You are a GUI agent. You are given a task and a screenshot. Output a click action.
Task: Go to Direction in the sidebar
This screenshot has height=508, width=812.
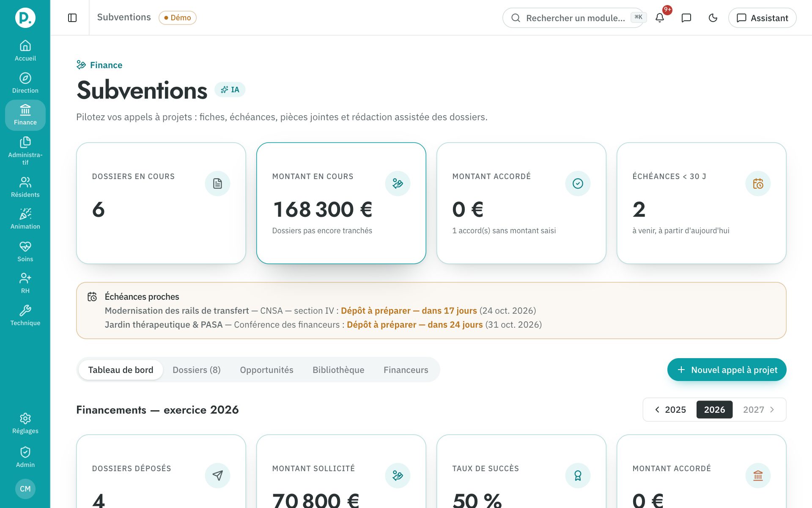pos(25,83)
